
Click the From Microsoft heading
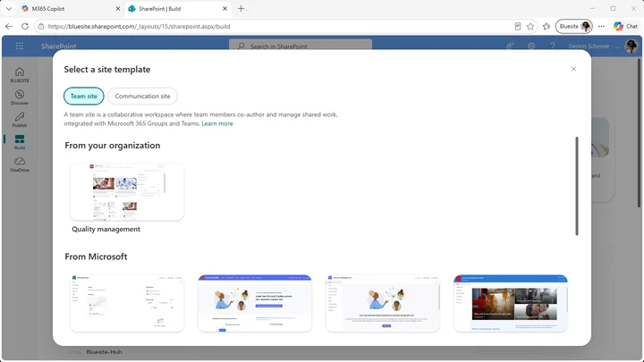click(96, 257)
